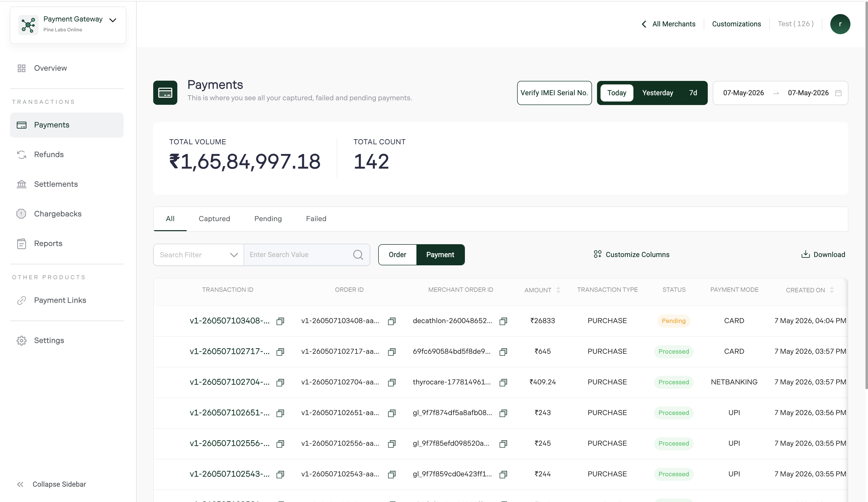Image resolution: width=868 pixels, height=502 pixels.
Task: Copy transaction ID v1-260507102717
Action: click(x=280, y=352)
